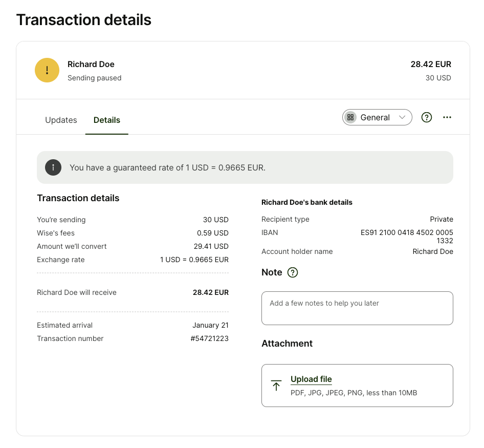Click the attachment upload area

[x=357, y=385]
